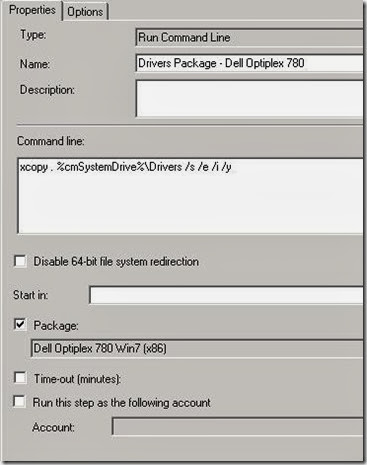The image size is (367, 465).
Task: Edit the Name field 'Drivers Package - Dell Optiplex 780'
Action: (249, 63)
